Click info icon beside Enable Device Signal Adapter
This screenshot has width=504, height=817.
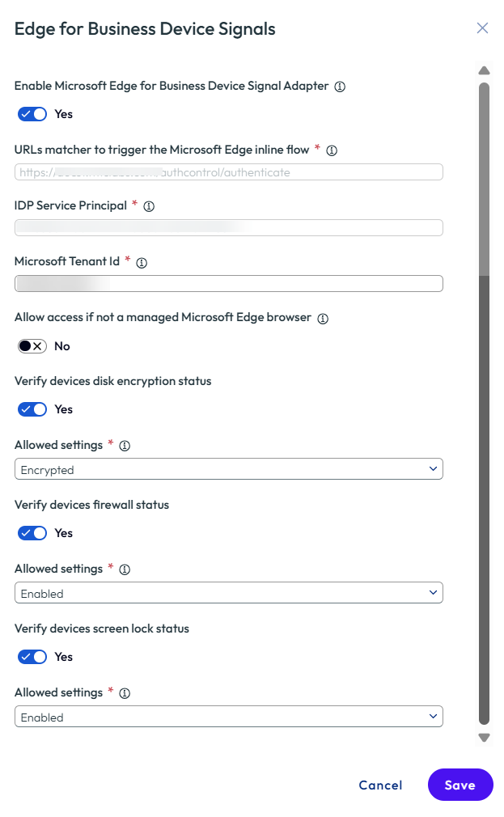click(340, 87)
